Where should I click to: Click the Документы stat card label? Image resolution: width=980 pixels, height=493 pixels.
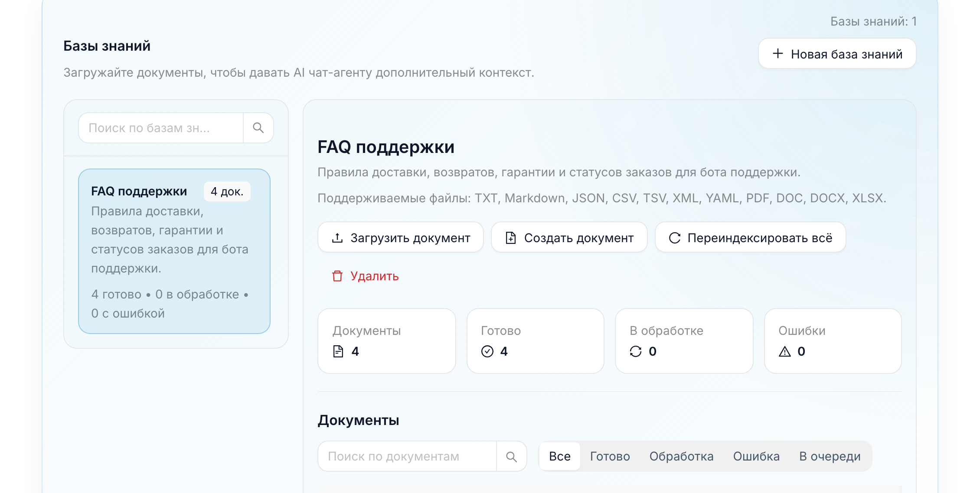(366, 331)
